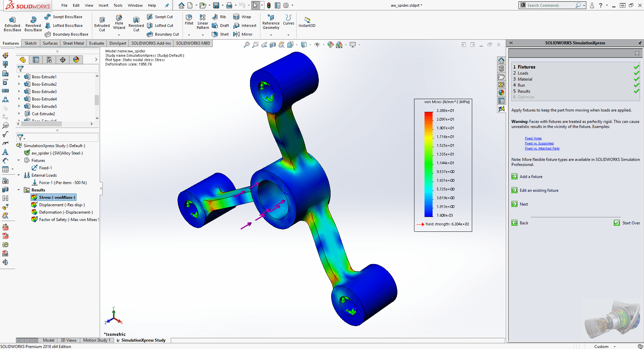644x349 pixels.
Task: Click the Save icon in the toolbar
Action: [x=216, y=5]
